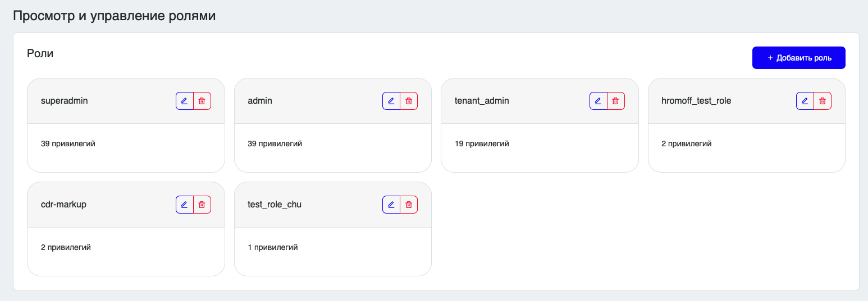The width and height of the screenshot is (868, 301).
Task: Click 19 привилегий in tenant_admin card
Action: pyautogui.click(x=482, y=143)
